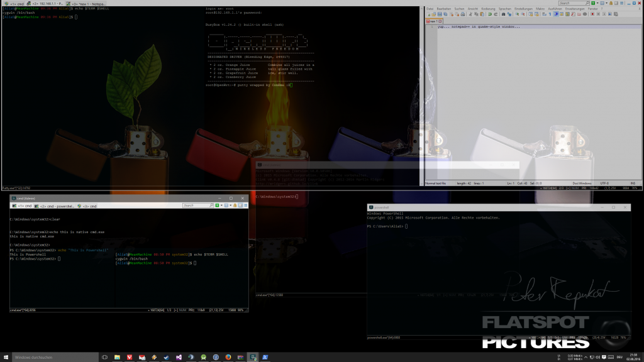Viewport: 644px width, 362px height.
Task: Open the Einstellungen menu in Notepad++
Action: click(x=524, y=9)
